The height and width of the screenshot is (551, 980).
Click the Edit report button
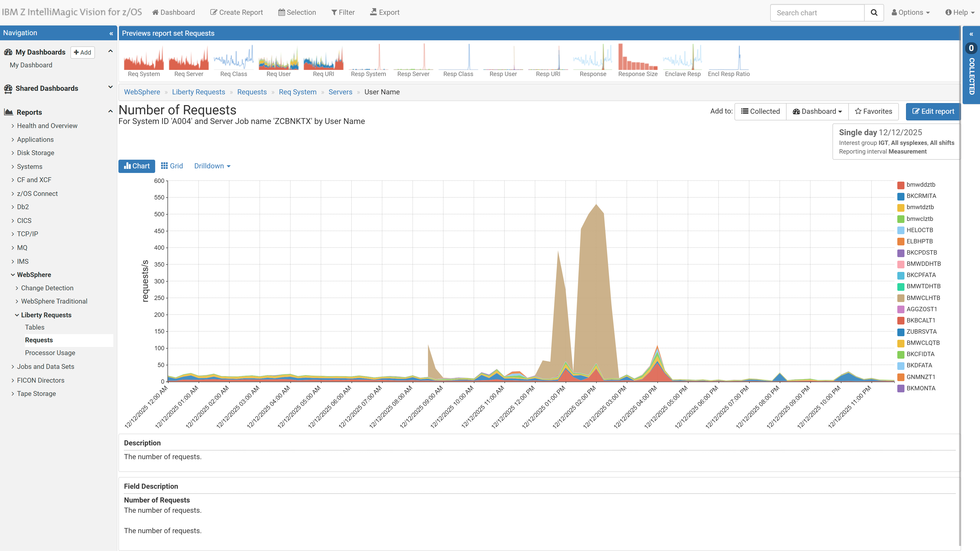(933, 111)
